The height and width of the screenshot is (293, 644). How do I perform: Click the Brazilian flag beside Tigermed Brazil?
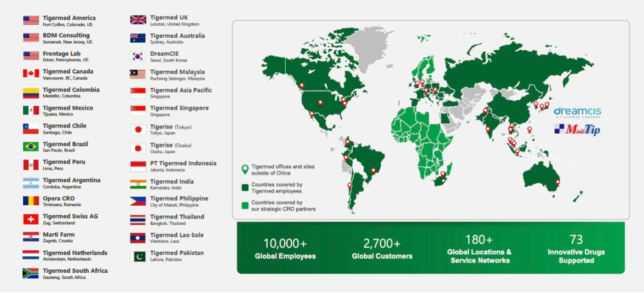[x=31, y=147]
